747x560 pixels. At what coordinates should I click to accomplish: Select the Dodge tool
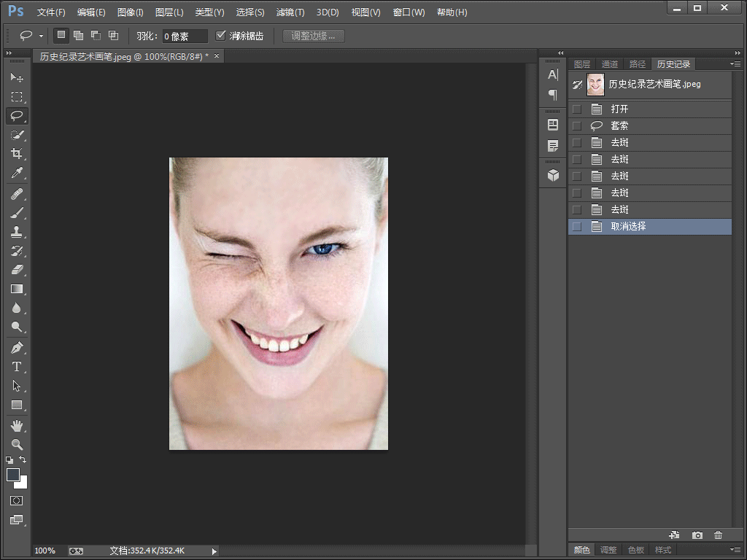pos(17,327)
